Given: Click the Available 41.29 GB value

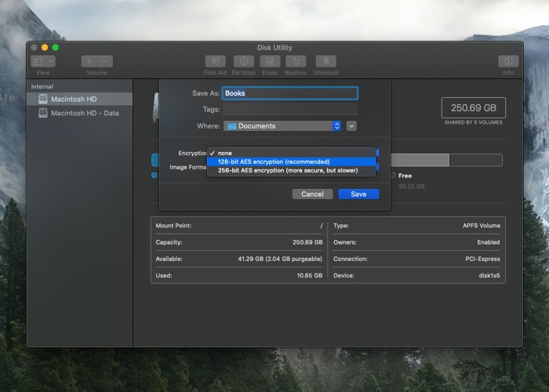Looking at the screenshot, I should (280, 259).
